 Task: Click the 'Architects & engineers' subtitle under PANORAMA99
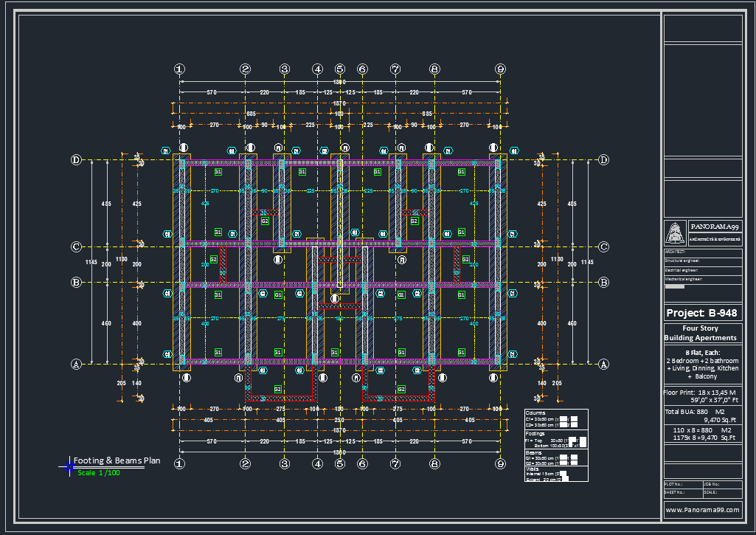pos(714,239)
